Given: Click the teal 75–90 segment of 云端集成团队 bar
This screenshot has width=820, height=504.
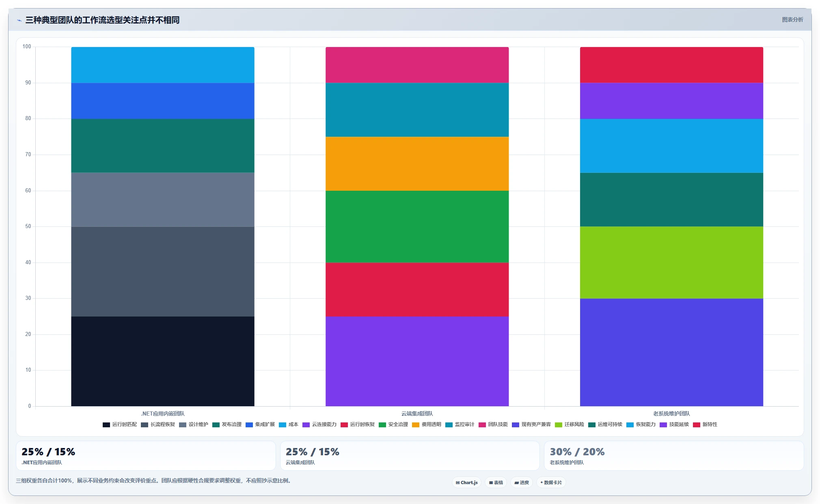Looking at the screenshot, I should coord(417,110).
